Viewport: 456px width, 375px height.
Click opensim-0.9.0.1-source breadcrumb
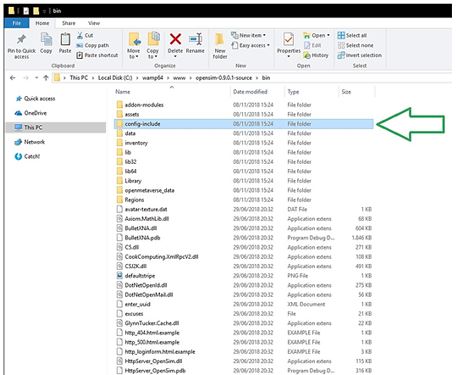pos(224,78)
